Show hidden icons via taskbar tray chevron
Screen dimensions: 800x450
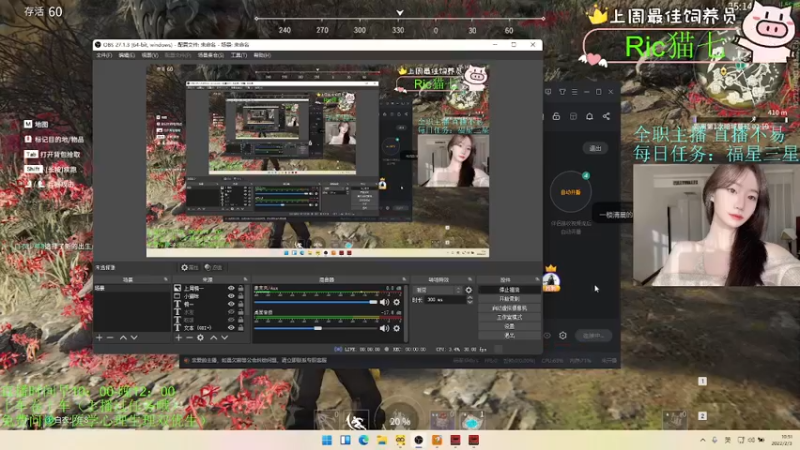703,440
